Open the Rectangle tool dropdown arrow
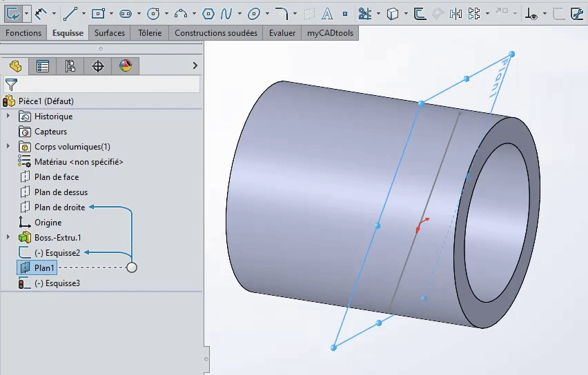Image resolution: width=588 pixels, height=375 pixels. [111, 14]
